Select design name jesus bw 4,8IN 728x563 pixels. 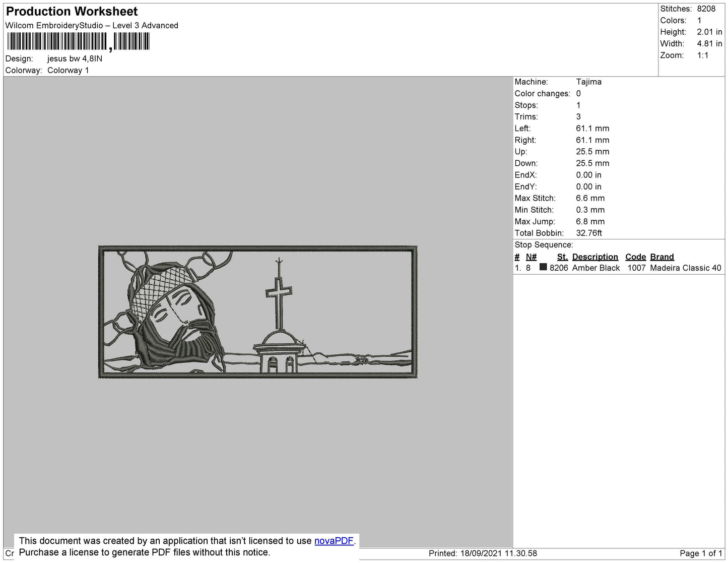coord(75,58)
